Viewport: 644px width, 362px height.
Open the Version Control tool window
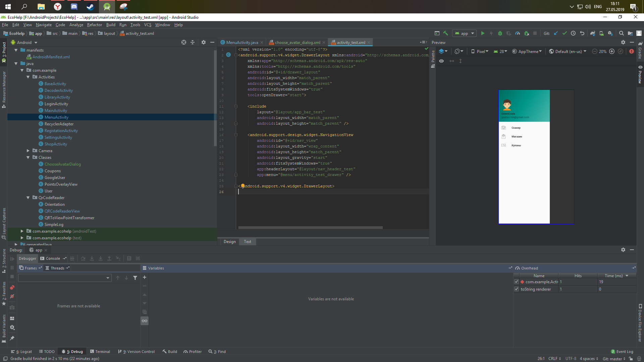137,352
